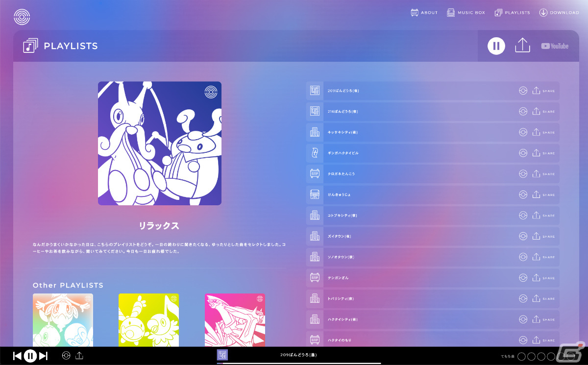The image size is (588, 365).
Task: Share the current track from the player bar
Action: pos(79,356)
